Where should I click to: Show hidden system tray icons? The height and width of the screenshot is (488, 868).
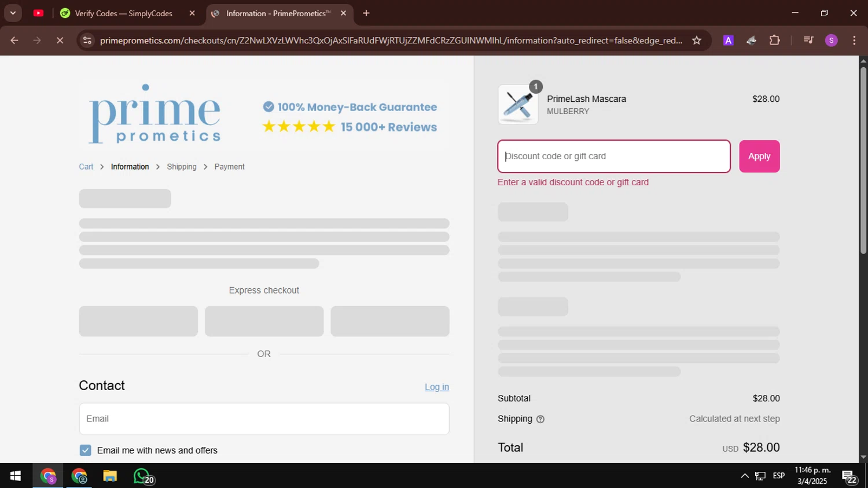(x=745, y=476)
